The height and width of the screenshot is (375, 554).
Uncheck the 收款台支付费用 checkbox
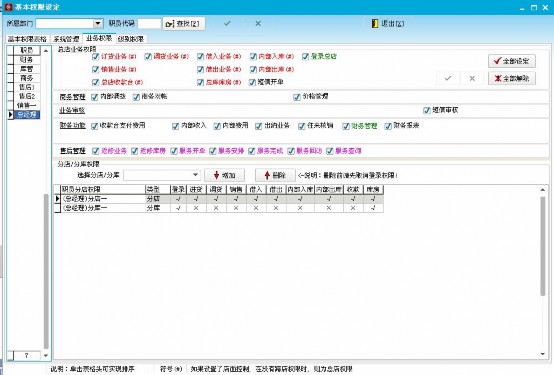tap(94, 126)
